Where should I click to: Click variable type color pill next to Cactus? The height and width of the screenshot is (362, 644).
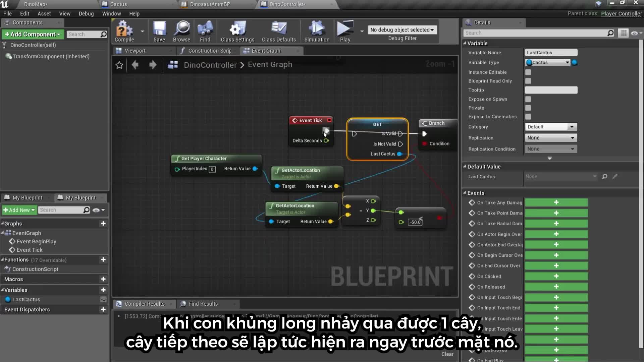(575, 62)
